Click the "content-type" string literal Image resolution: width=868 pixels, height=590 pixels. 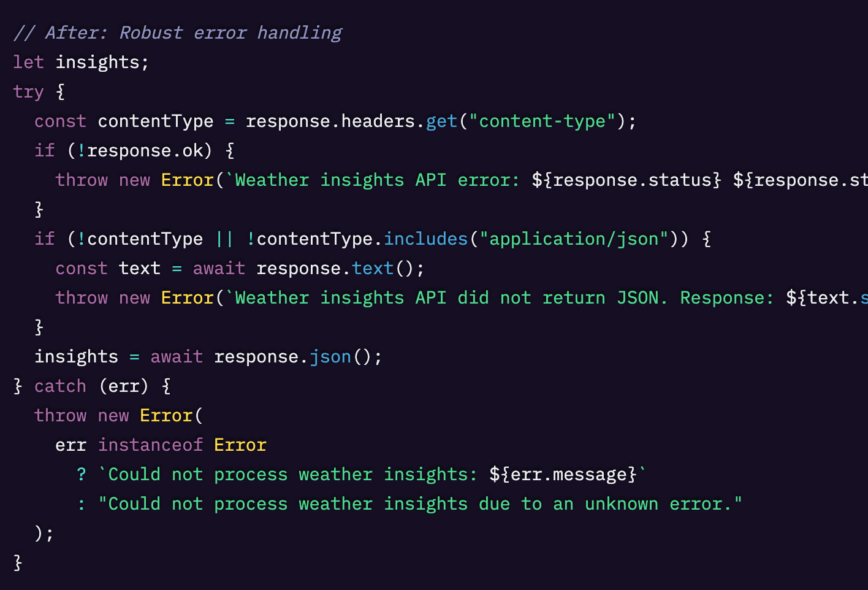[x=542, y=121]
